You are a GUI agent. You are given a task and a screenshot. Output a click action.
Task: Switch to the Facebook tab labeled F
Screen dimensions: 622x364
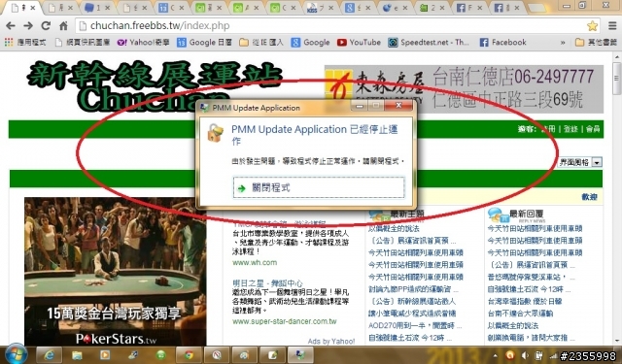coord(469,8)
